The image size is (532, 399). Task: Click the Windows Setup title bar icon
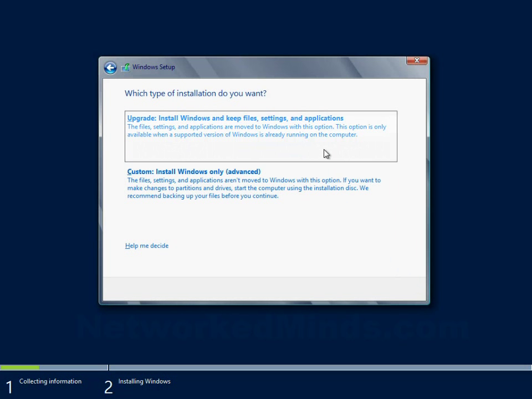[126, 67]
